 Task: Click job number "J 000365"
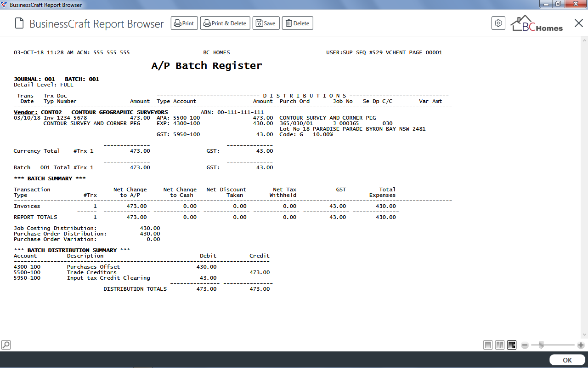click(x=346, y=123)
